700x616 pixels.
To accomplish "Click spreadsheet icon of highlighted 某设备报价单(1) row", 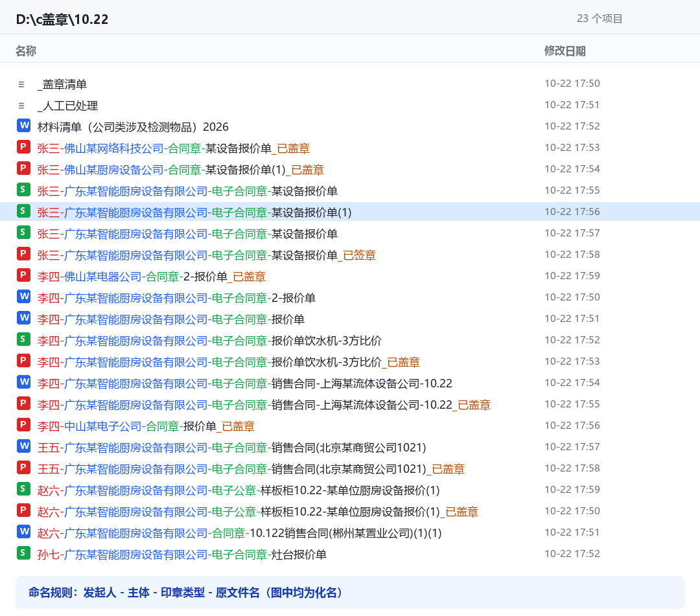I will (x=24, y=211).
